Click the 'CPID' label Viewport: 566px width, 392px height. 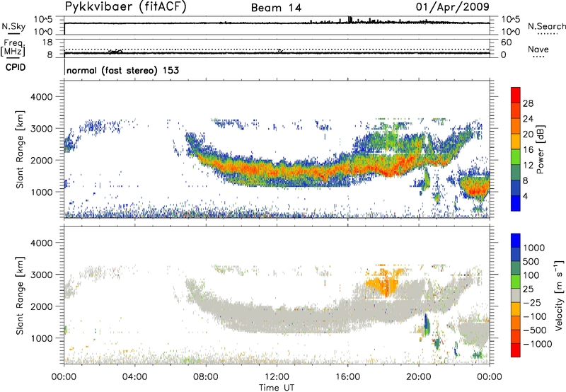(x=16, y=67)
